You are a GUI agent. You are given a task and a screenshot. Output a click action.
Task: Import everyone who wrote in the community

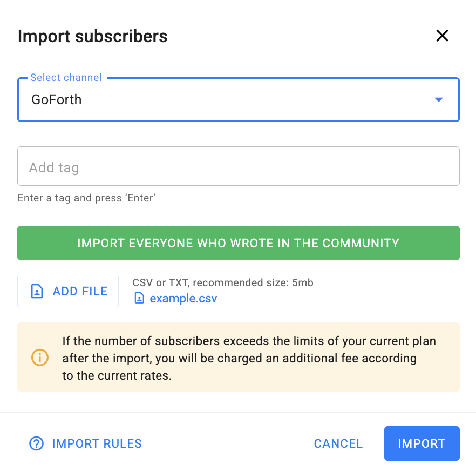tap(238, 243)
